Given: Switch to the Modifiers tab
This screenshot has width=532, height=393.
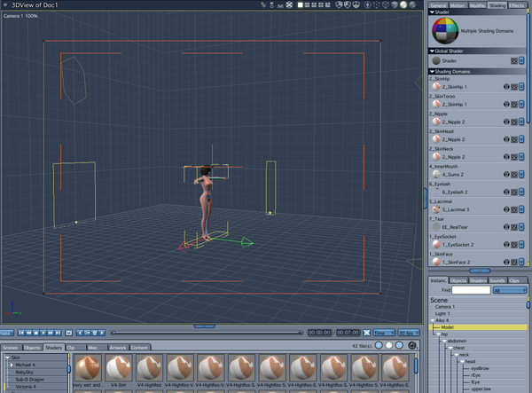Looking at the screenshot, I should point(477,5).
